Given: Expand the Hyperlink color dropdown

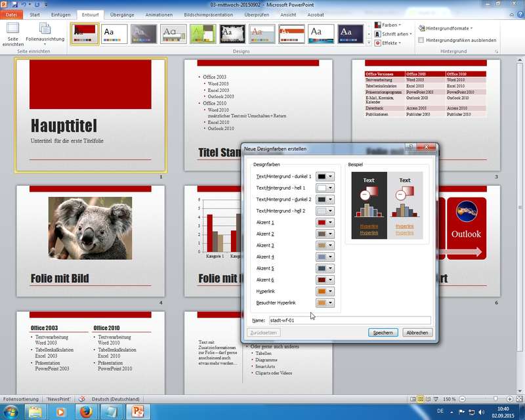Looking at the screenshot, I should click(325, 291).
